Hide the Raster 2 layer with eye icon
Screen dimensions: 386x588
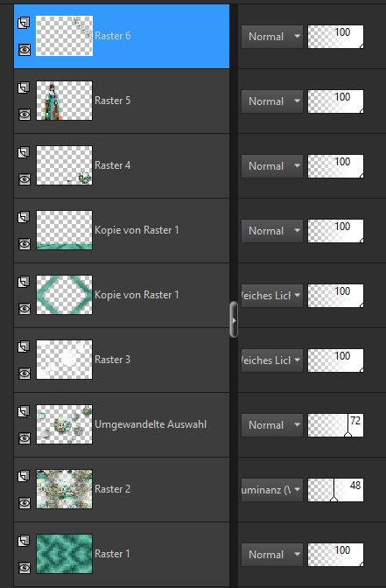click(x=25, y=503)
